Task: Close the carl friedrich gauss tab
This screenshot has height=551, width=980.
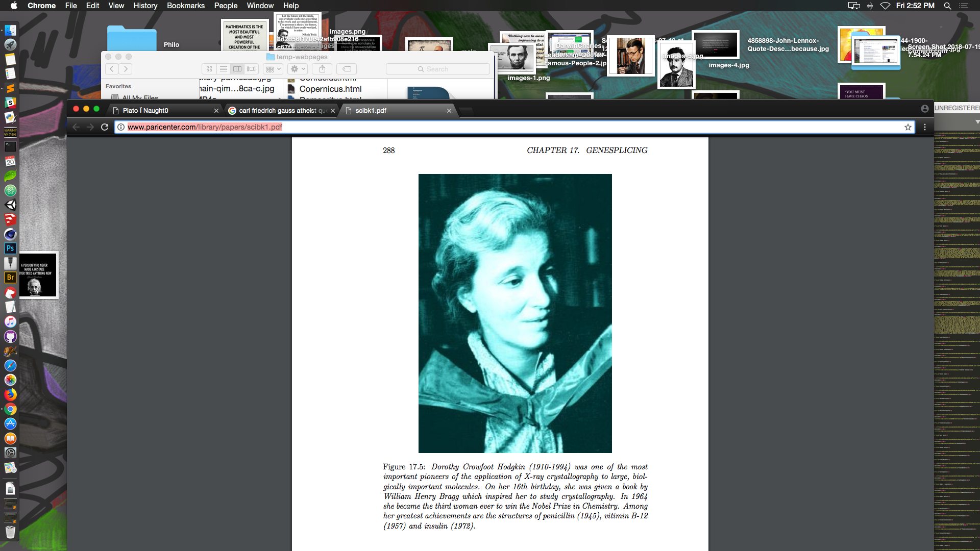Action: coord(333,111)
